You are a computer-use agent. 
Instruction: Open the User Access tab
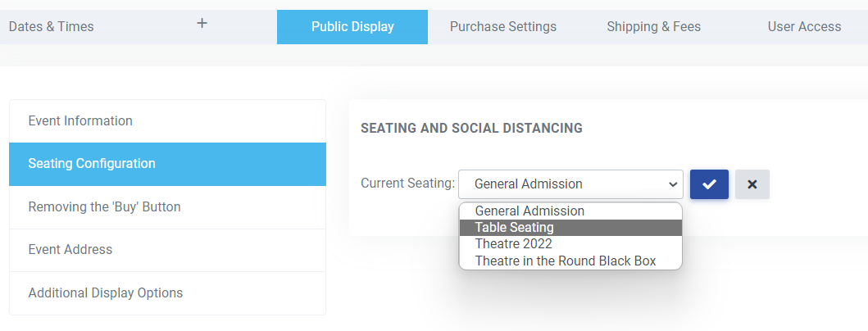click(804, 27)
